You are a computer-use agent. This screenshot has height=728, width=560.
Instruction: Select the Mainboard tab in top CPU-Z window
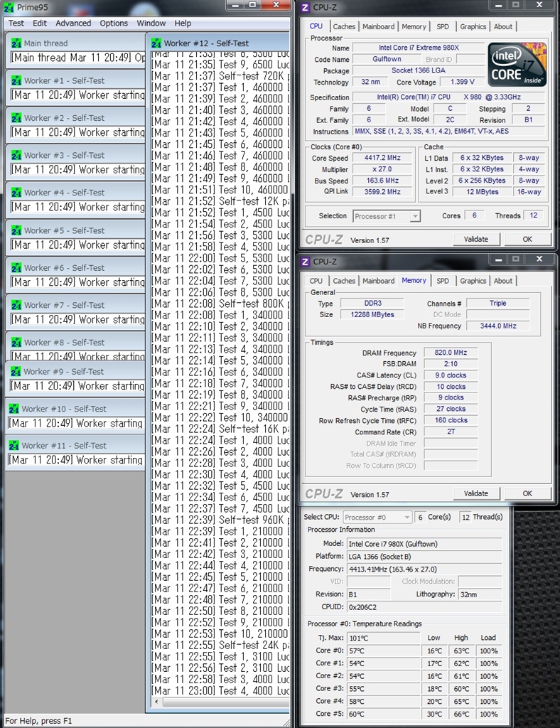click(x=379, y=27)
